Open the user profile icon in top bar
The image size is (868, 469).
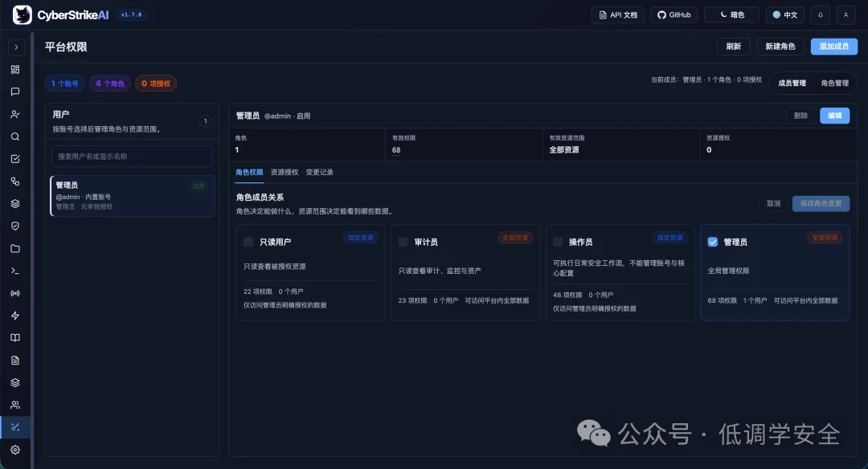coord(845,15)
